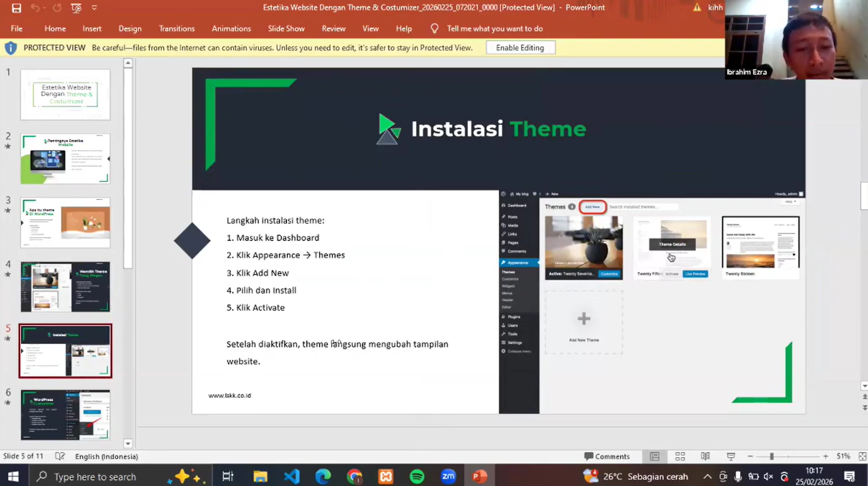The image size is (868, 486).
Task: Open the Transitions ribbon tab
Action: (177, 28)
